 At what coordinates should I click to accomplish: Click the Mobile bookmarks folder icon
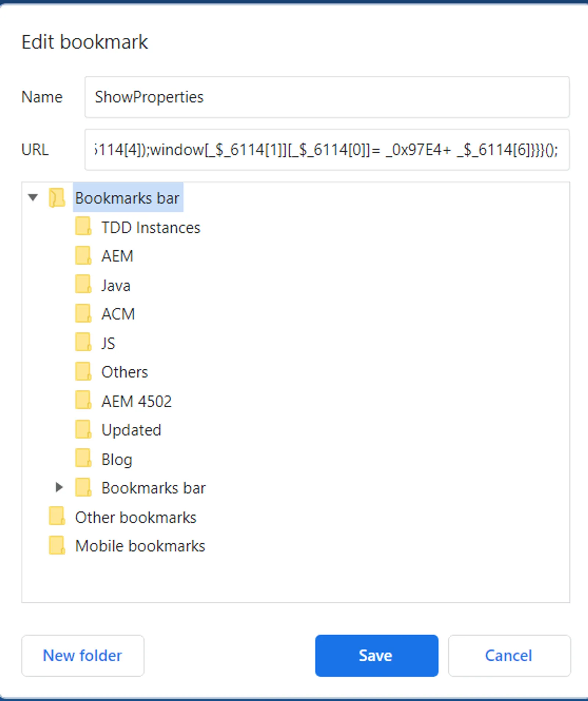57,546
